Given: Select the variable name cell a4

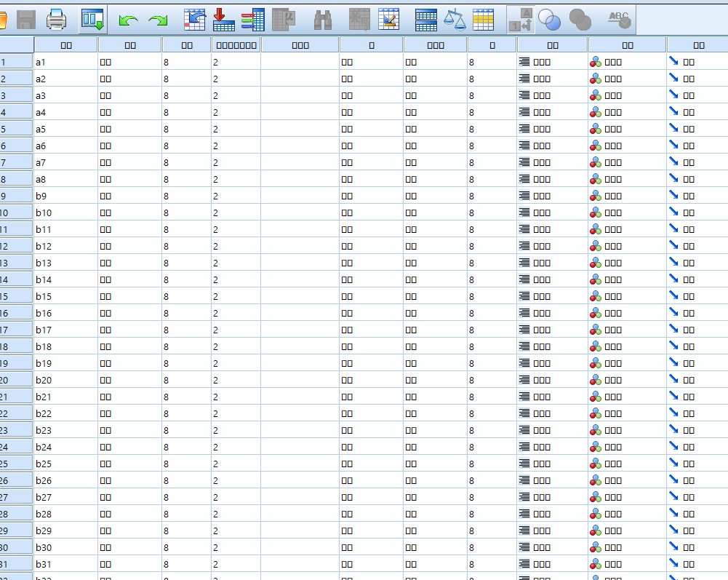Looking at the screenshot, I should 65,113.
